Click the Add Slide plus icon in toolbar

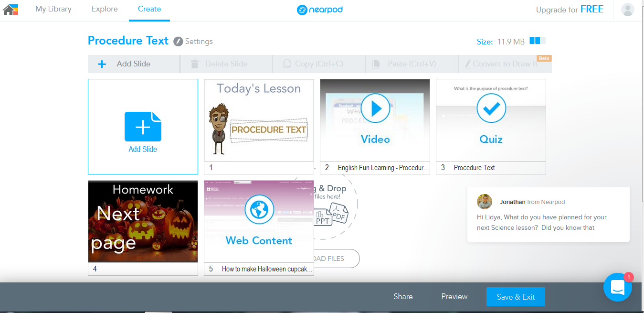click(x=102, y=64)
